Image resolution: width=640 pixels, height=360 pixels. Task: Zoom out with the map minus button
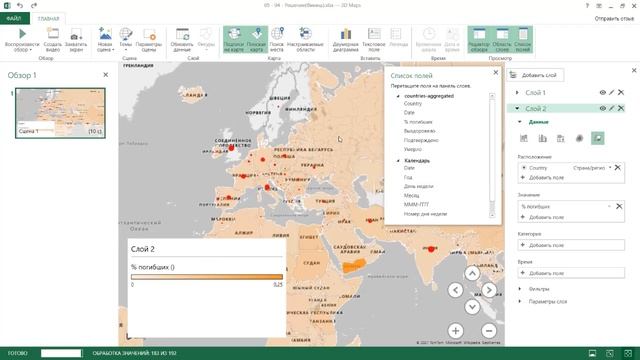(x=489, y=331)
